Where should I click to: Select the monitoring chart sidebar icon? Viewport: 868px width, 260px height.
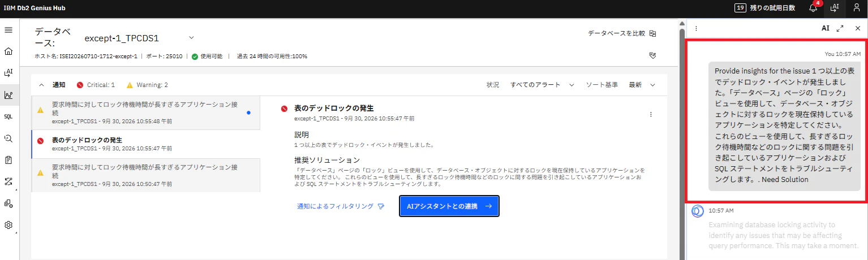8,95
